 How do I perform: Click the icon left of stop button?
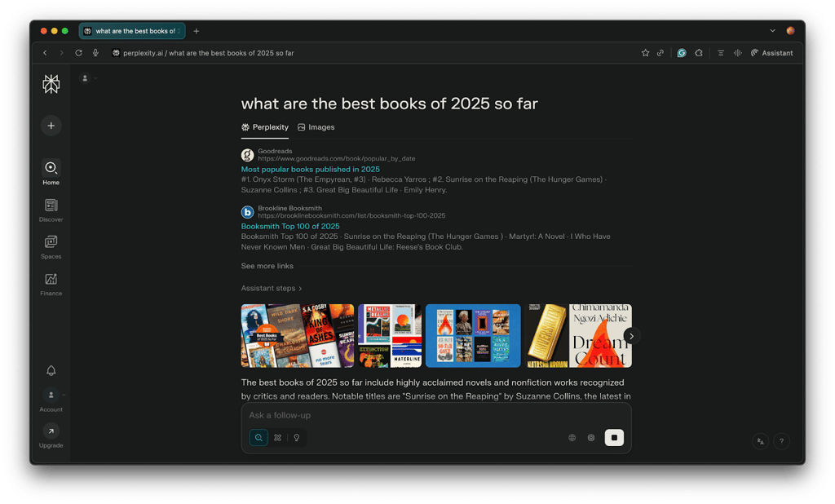pyautogui.click(x=591, y=437)
